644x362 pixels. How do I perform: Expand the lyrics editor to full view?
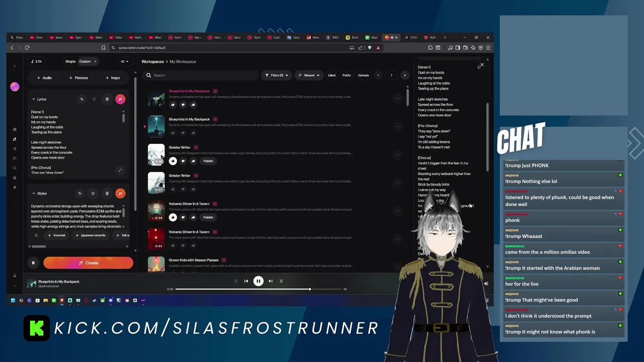[120, 170]
